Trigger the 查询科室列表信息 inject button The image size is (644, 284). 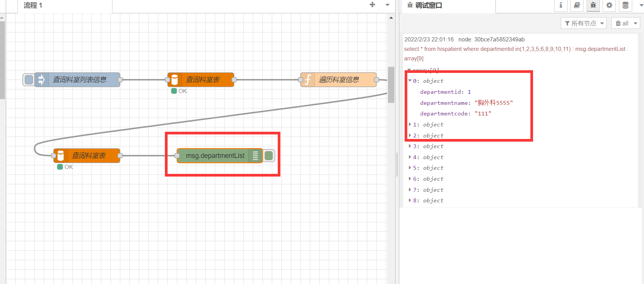(x=28, y=80)
